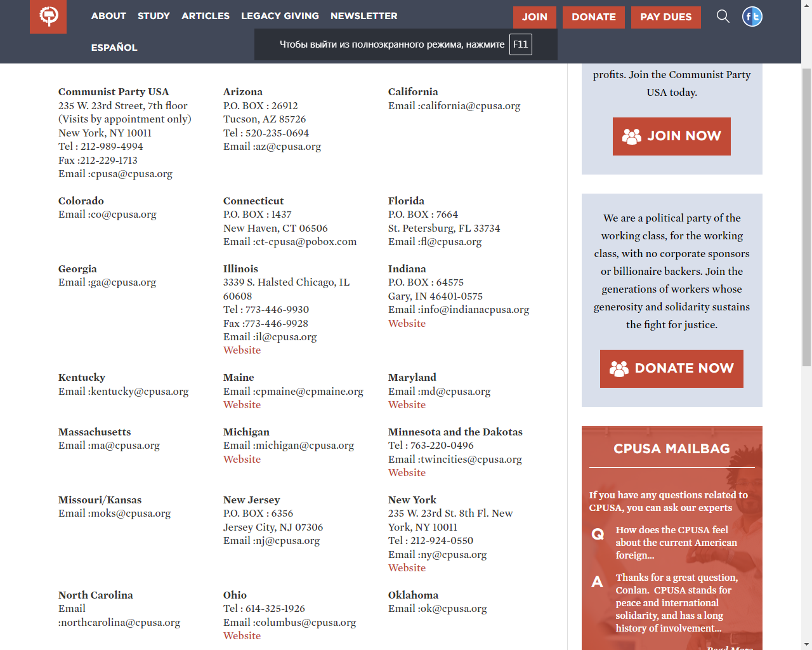Click the California email california@cpusa.org
The height and width of the screenshot is (650, 812).
pos(470,106)
